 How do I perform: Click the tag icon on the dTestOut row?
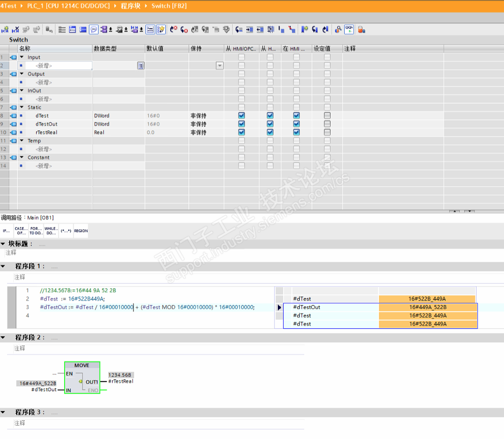(x=13, y=124)
